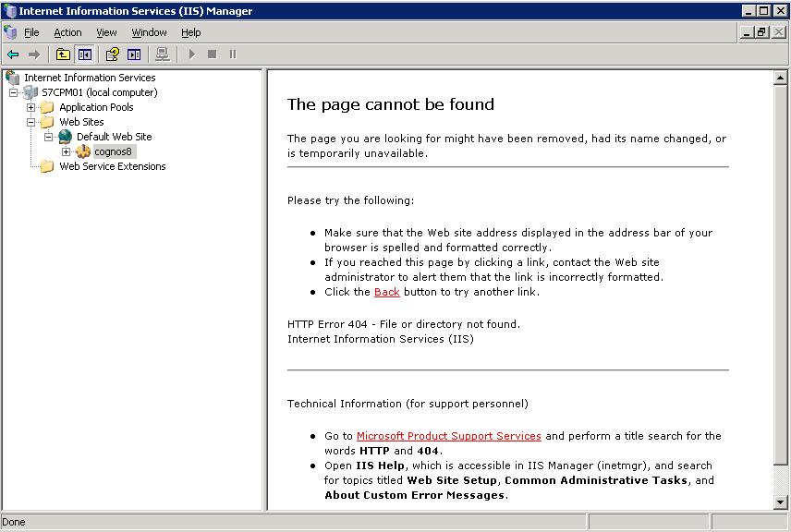Click the Help question mark toolbar icon
Viewport: 791px width, 532px height.
point(113,54)
